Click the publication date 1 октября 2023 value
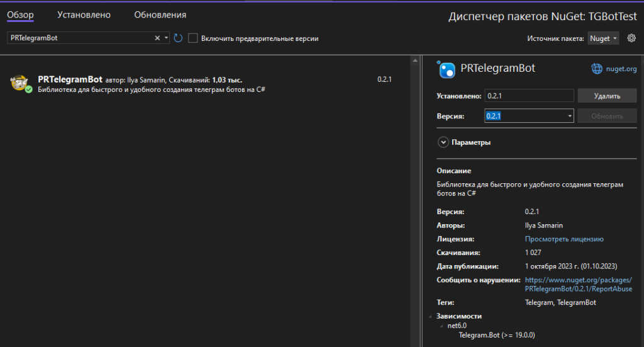This screenshot has height=347, width=644. click(571, 266)
